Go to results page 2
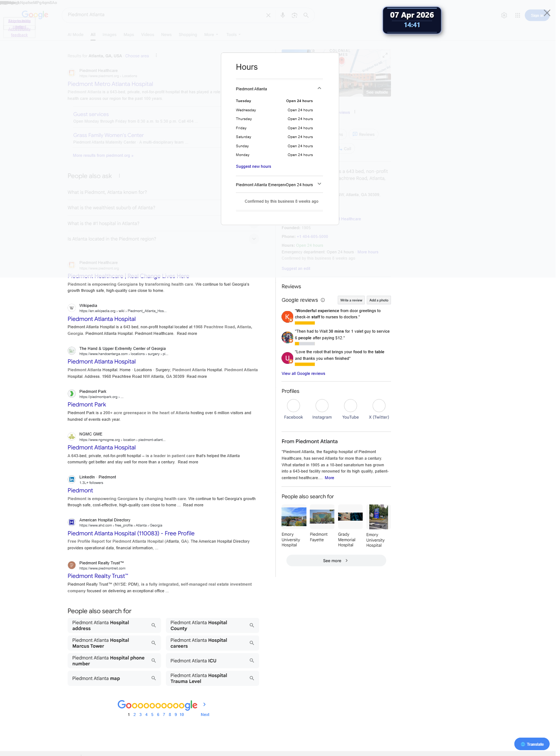This screenshot has width=560, height=756. click(134, 715)
